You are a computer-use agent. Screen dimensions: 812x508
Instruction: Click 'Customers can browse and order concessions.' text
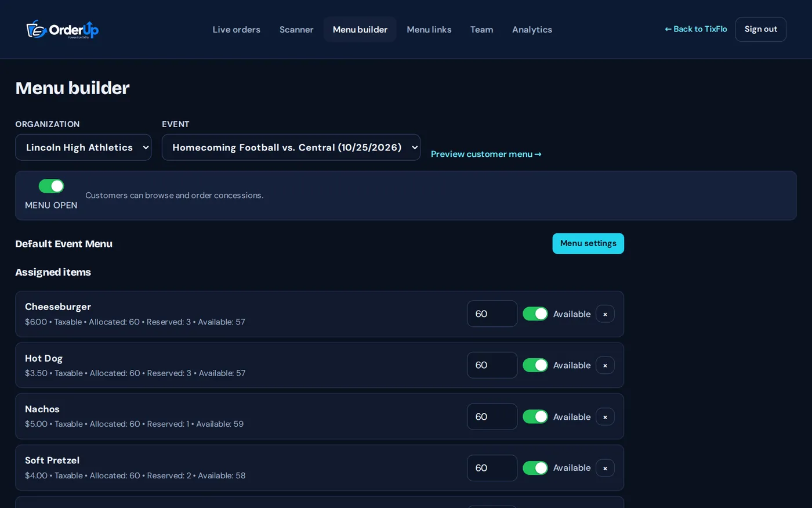[x=175, y=196]
